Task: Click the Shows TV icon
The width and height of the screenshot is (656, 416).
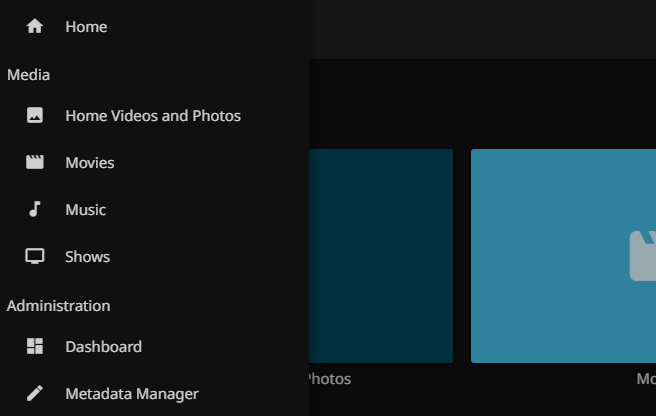Action: click(x=35, y=256)
